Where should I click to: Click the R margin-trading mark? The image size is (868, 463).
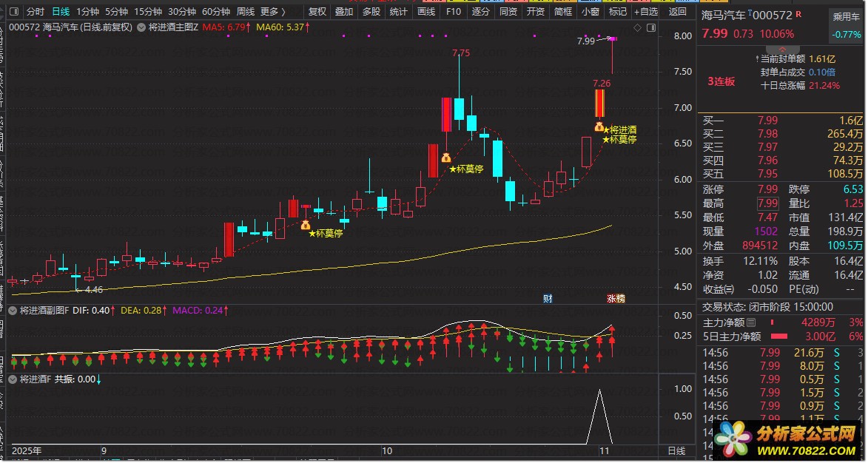pyautogui.click(x=798, y=14)
